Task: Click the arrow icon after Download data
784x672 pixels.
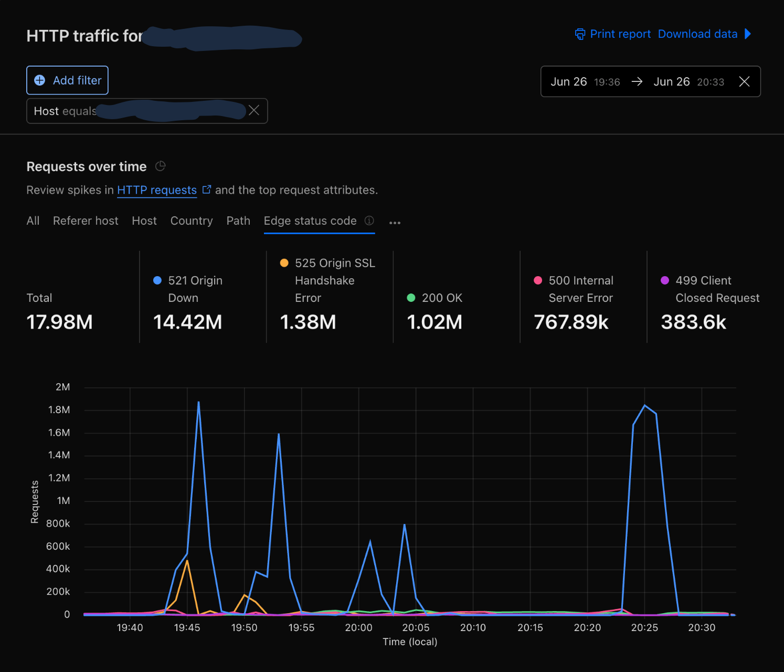Action: click(x=748, y=34)
